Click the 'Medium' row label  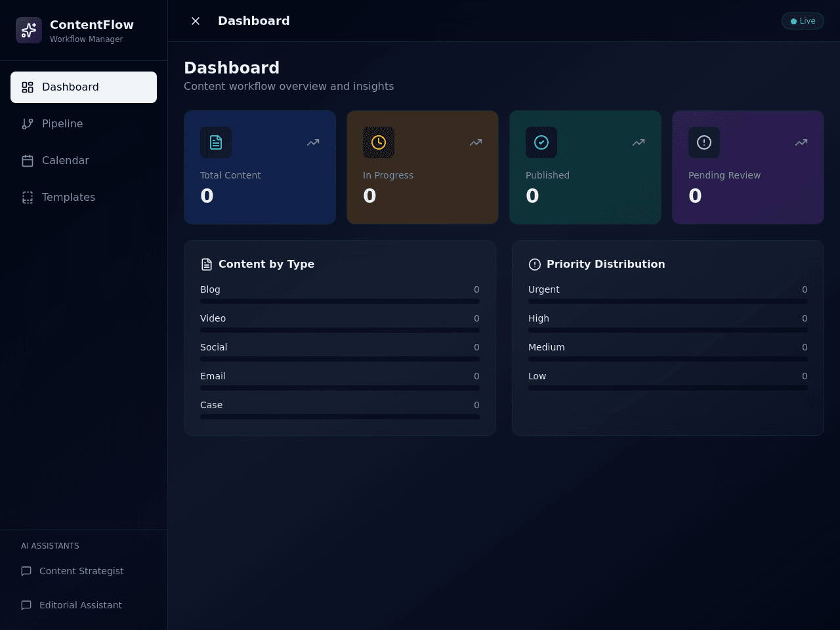point(547,347)
